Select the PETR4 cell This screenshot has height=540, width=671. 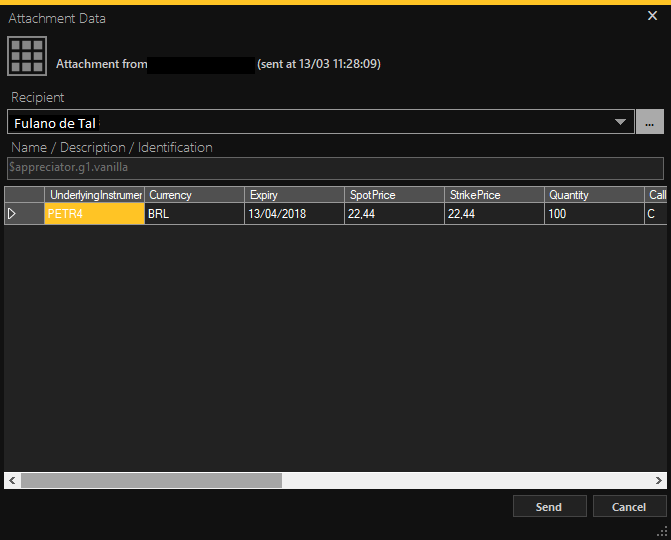pyautogui.click(x=95, y=214)
